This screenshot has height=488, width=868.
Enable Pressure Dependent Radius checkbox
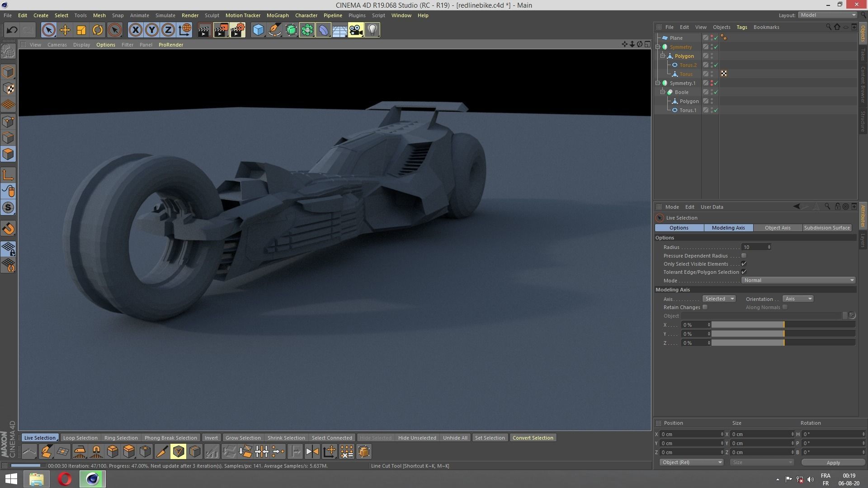click(744, 255)
